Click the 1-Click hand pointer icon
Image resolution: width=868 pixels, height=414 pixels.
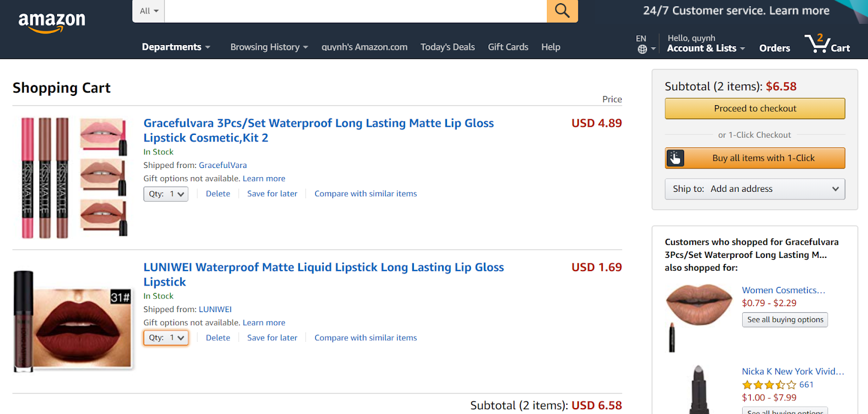(675, 158)
